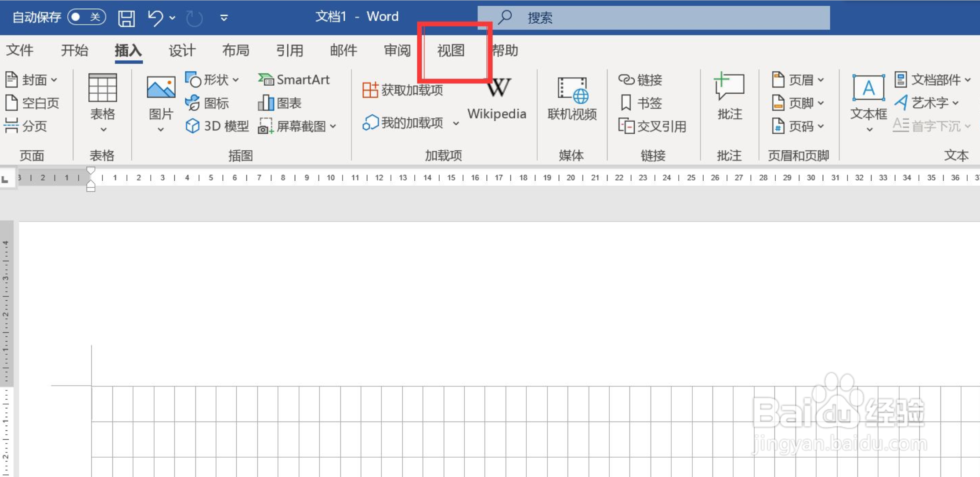Switch to the 视图 ribbon tab

click(x=451, y=50)
